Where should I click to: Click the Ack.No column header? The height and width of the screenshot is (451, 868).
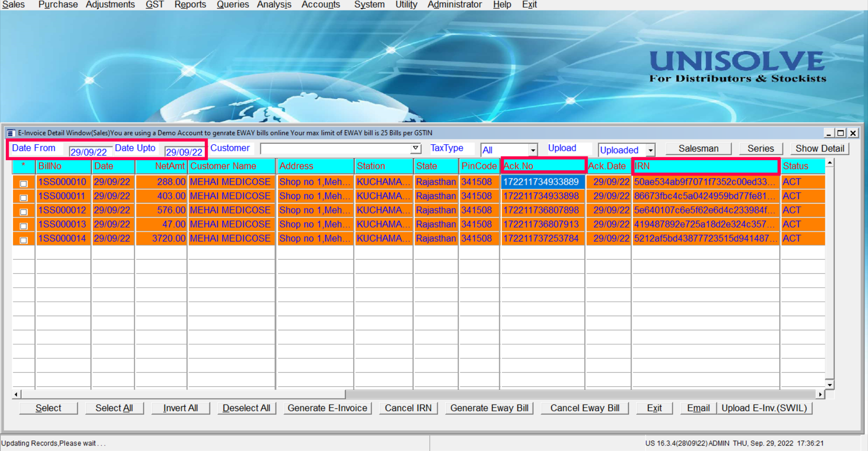(x=543, y=166)
